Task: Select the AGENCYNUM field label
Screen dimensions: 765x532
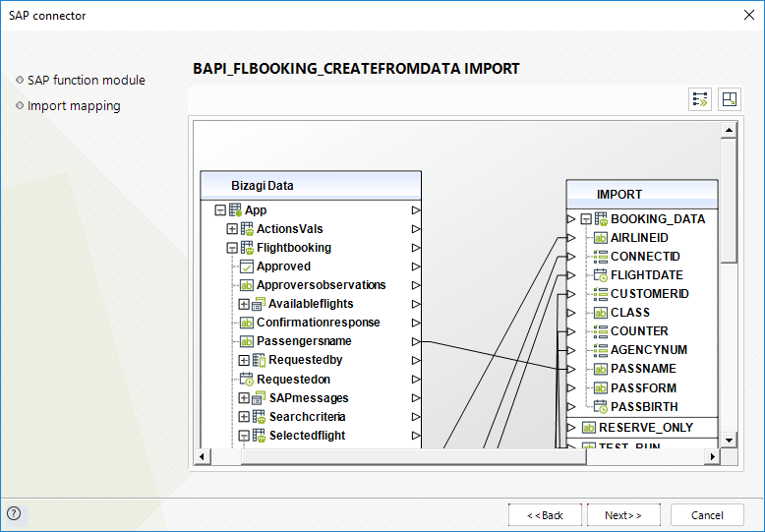Action: (649, 350)
